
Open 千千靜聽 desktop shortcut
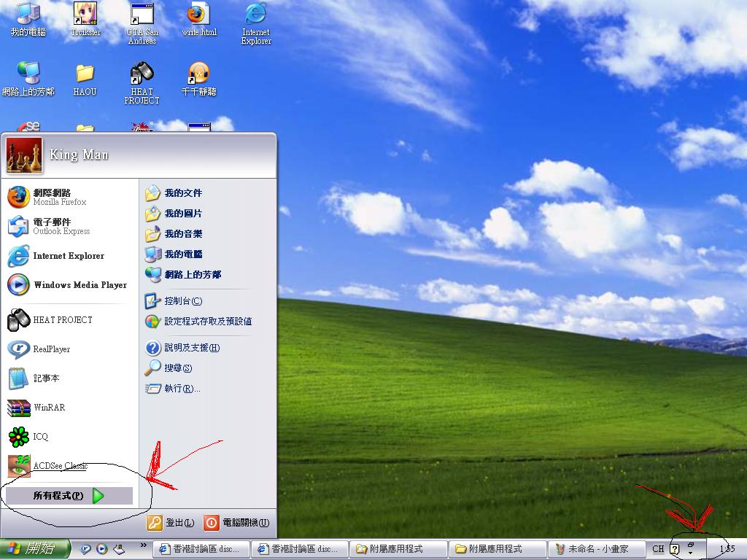[198, 79]
